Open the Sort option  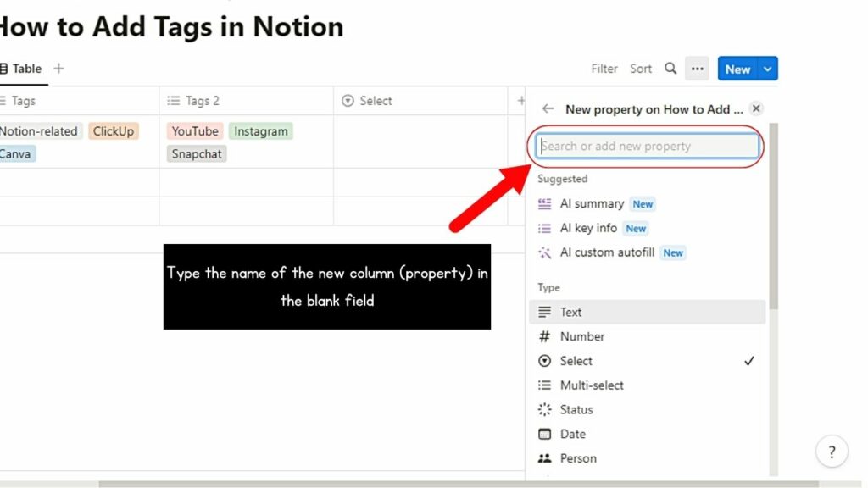point(641,69)
